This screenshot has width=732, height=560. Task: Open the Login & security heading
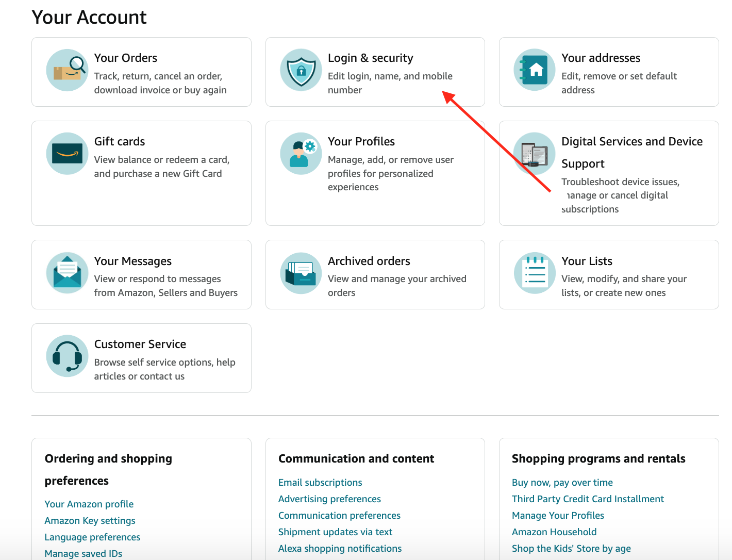click(371, 58)
